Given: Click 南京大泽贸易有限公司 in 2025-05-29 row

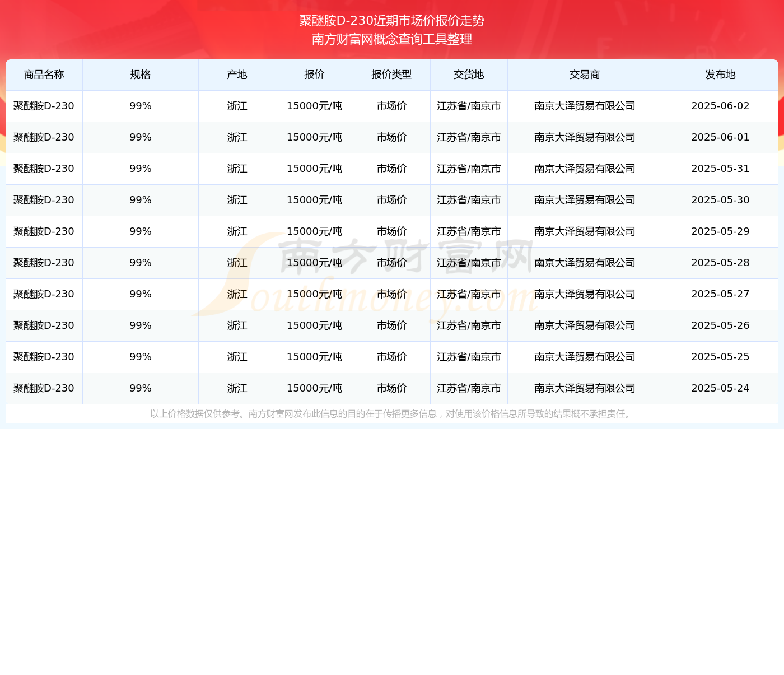Looking at the screenshot, I should point(585,231).
